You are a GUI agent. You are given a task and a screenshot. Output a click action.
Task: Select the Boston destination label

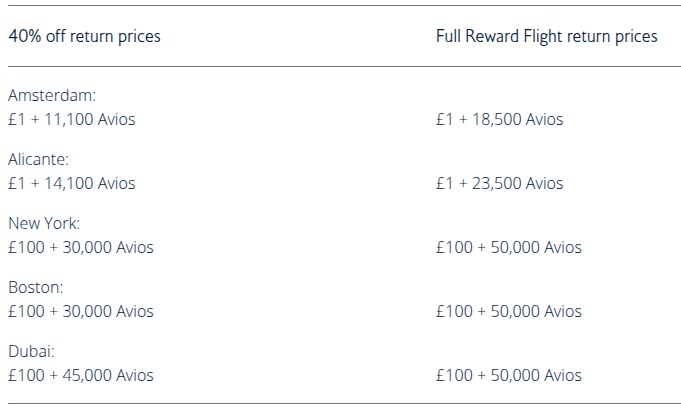37,288
